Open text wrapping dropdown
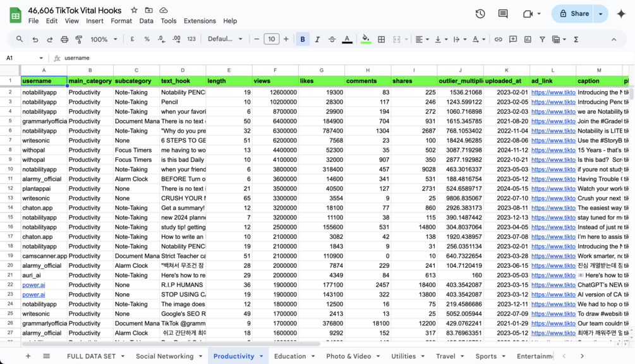The image size is (635, 364). pyautogui.click(x=459, y=39)
